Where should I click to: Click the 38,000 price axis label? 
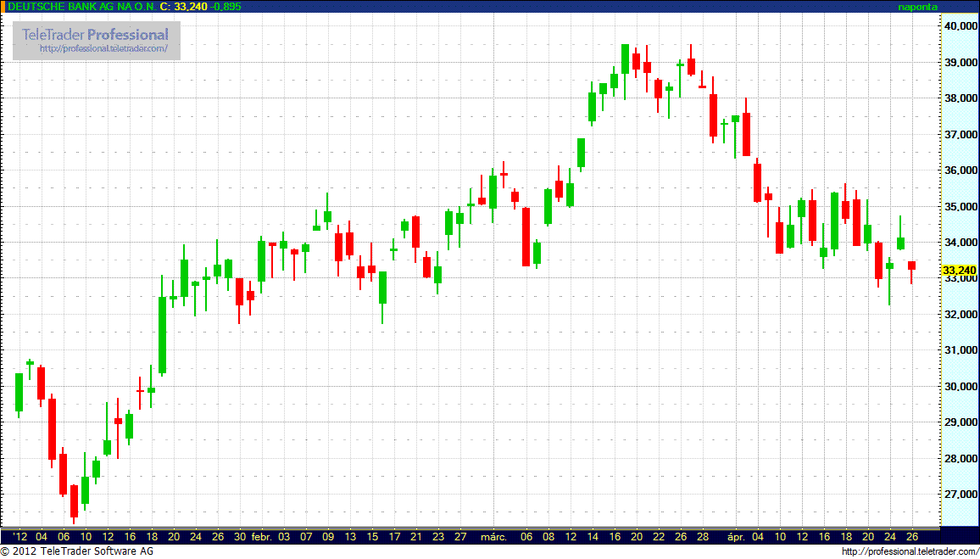point(960,98)
